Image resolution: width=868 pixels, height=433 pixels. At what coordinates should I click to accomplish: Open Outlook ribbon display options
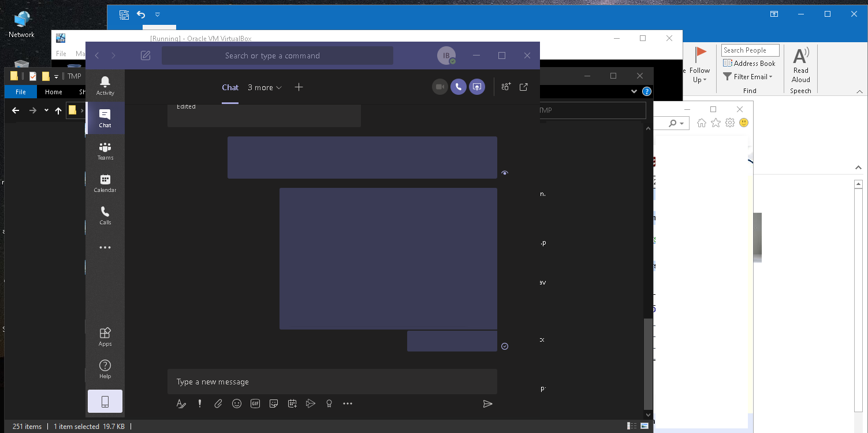[x=774, y=14]
